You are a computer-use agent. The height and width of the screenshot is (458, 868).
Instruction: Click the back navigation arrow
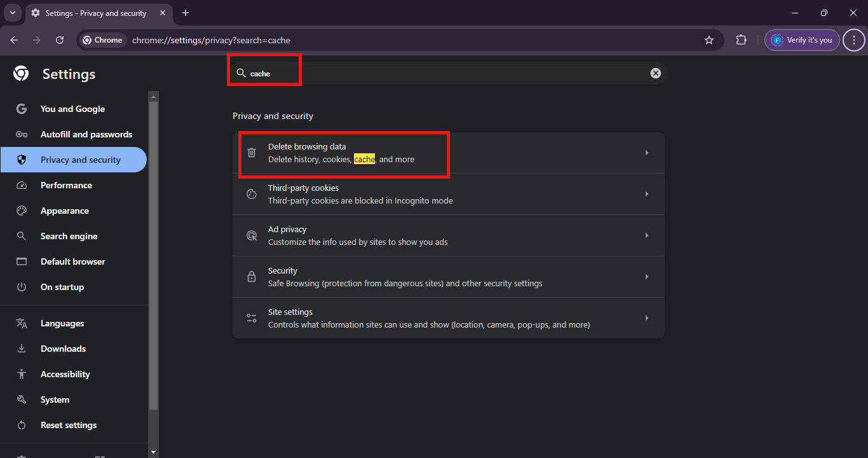(14, 40)
